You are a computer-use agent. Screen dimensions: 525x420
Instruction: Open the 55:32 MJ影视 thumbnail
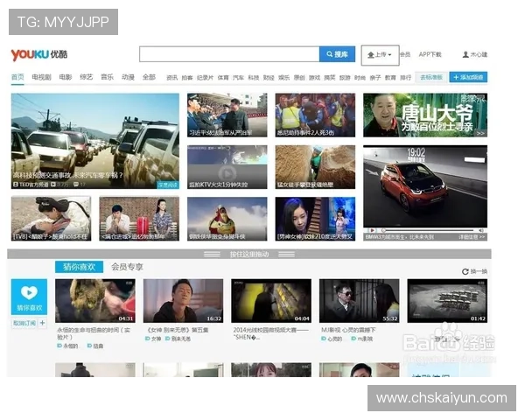pos(360,301)
